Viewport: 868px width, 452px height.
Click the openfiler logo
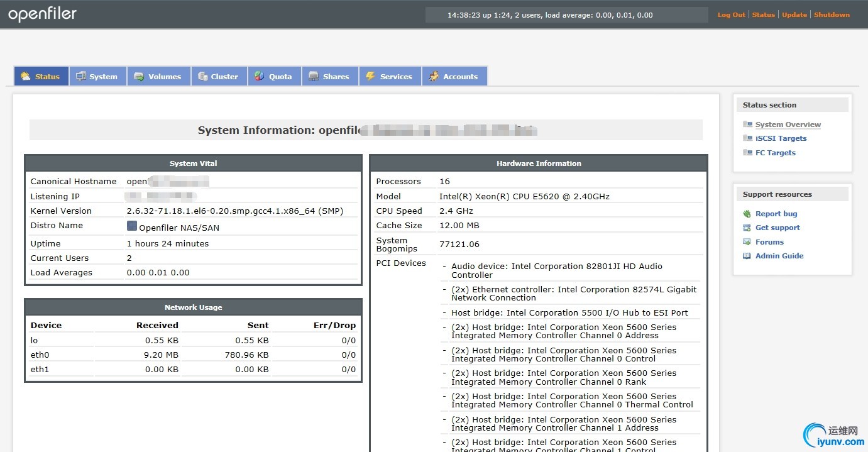click(42, 14)
